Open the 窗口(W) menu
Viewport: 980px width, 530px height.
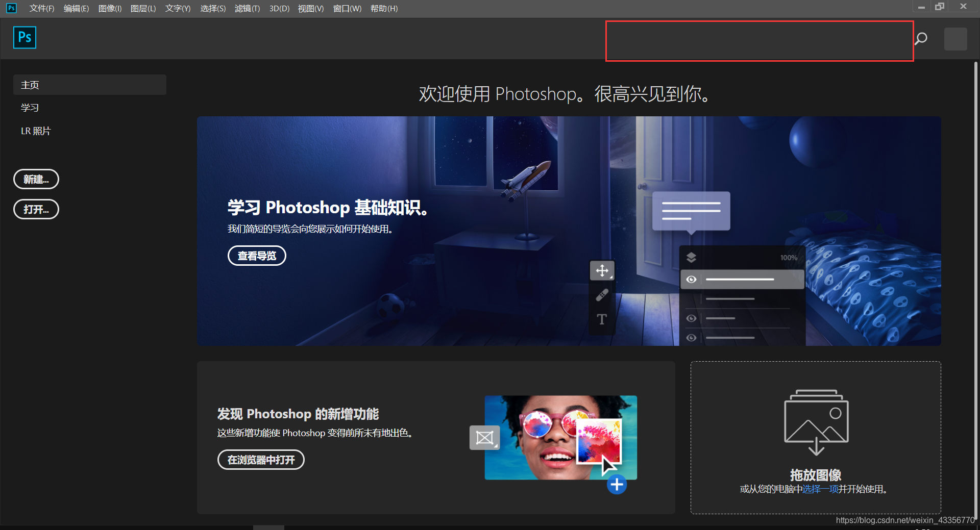point(347,8)
